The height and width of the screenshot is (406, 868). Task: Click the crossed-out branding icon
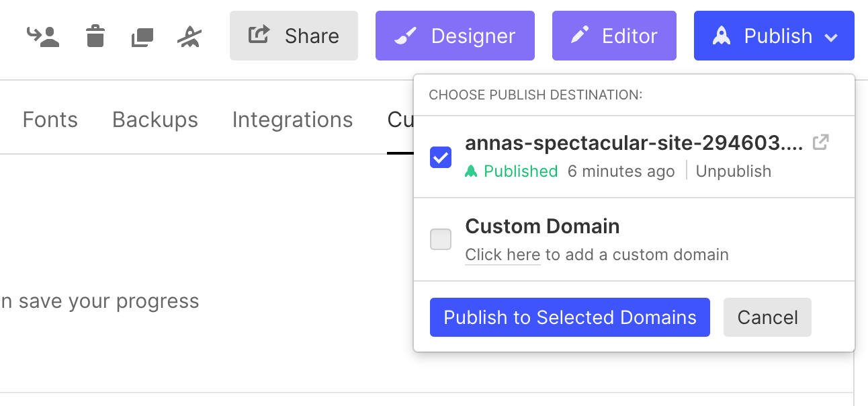coord(189,37)
